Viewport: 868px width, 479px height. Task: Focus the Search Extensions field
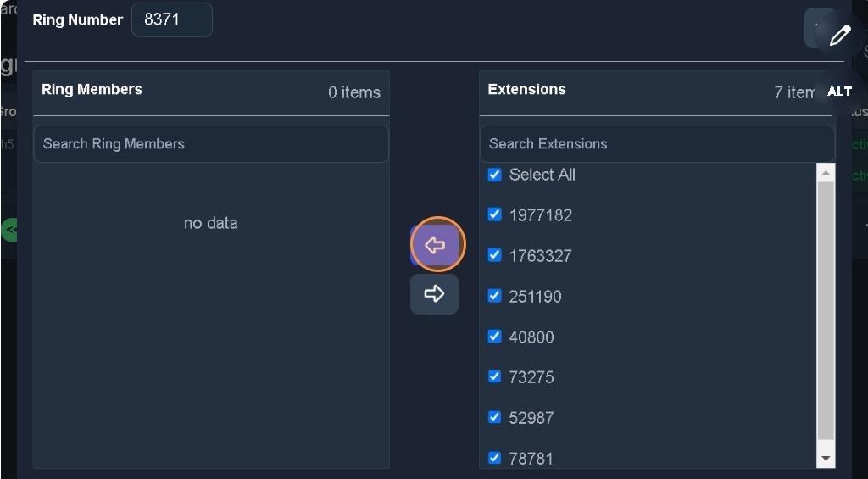[656, 144]
